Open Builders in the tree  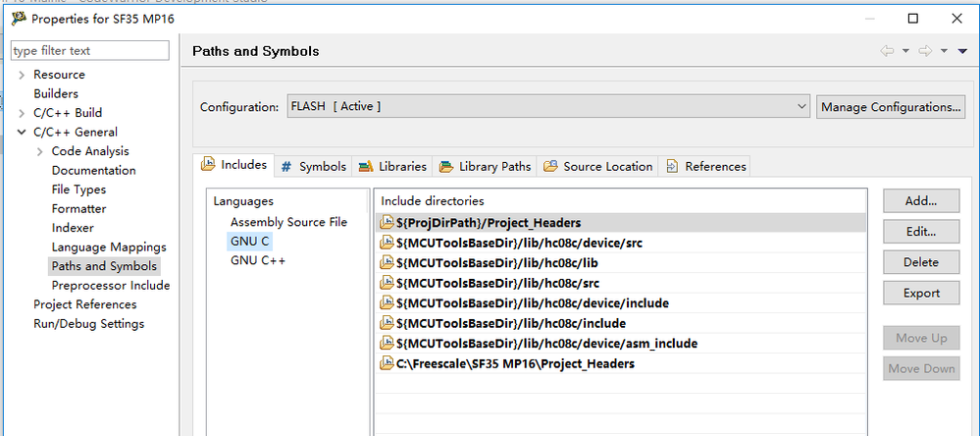pyautogui.click(x=56, y=94)
